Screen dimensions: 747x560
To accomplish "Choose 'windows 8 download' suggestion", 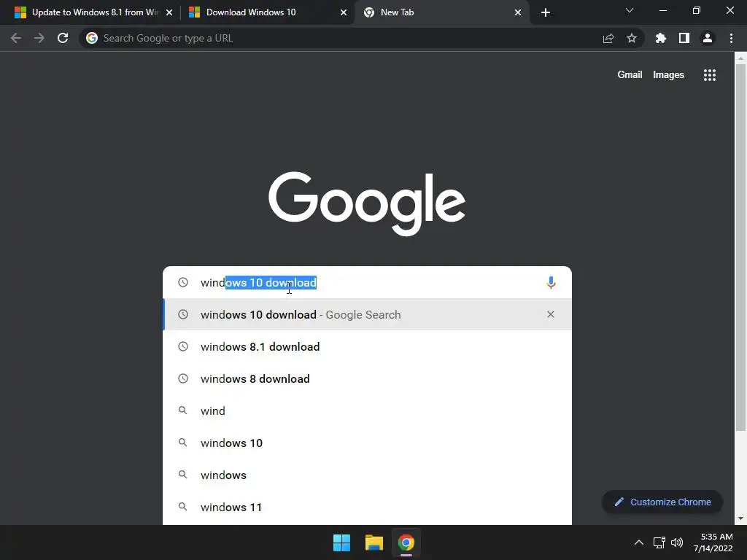I will pyautogui.click(x=367, y=378).
